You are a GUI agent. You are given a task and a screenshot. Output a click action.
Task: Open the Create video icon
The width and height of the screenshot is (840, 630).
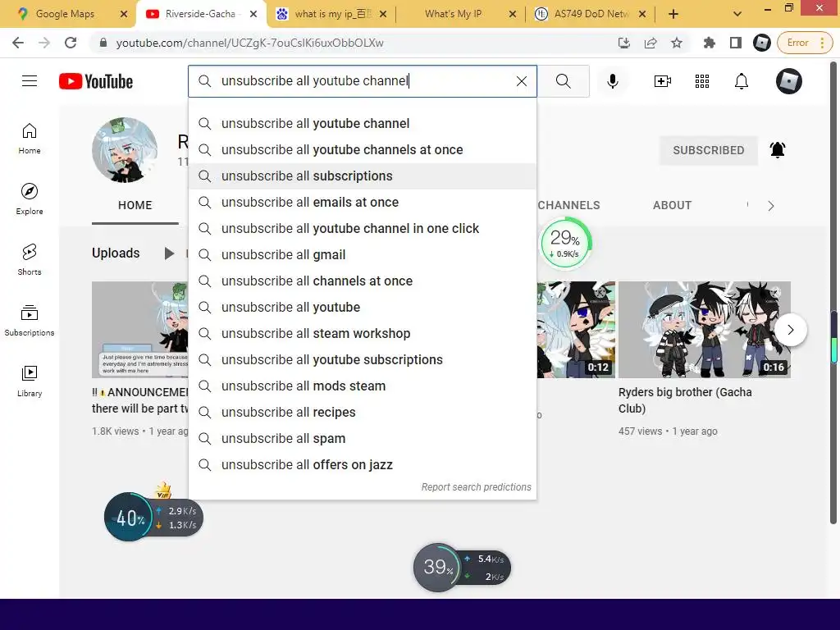(x=663, y=81)
